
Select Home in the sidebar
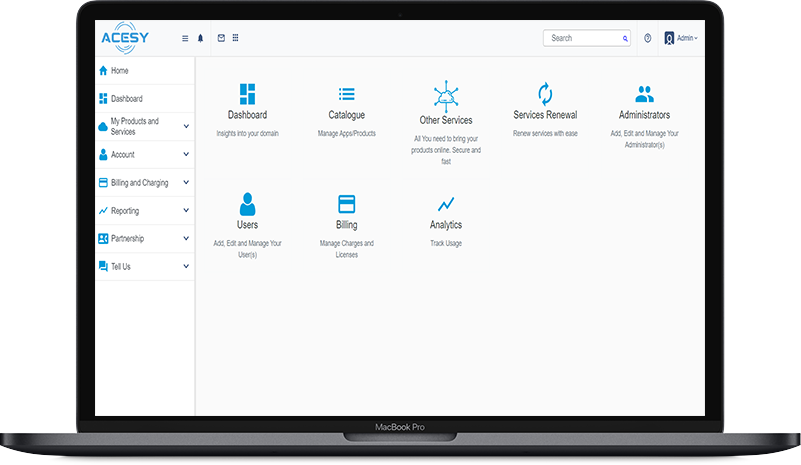tap(120, 71)
